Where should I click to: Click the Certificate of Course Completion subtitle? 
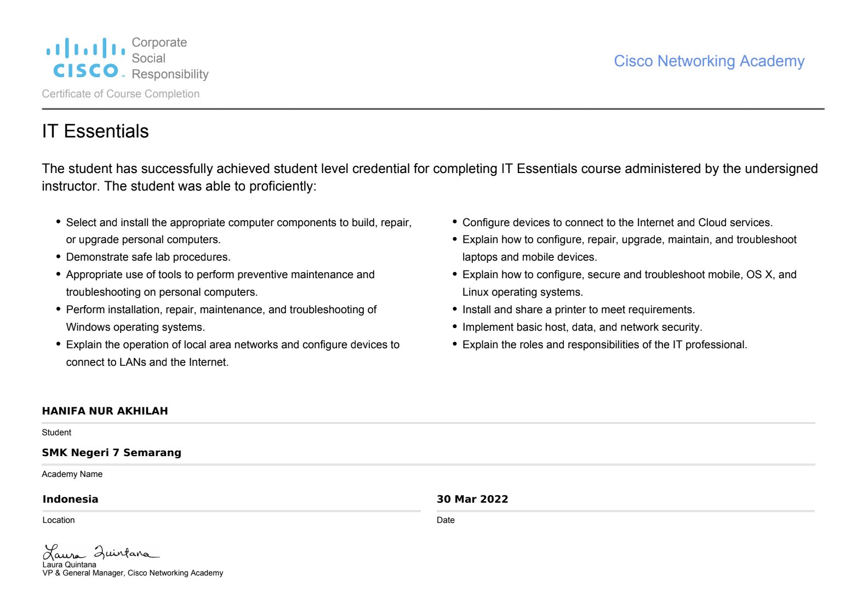point(121,94)
